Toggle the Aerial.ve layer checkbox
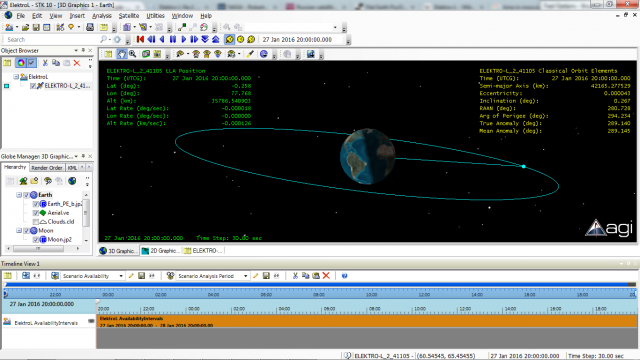The image size is (640, 360). pos(36,213)
